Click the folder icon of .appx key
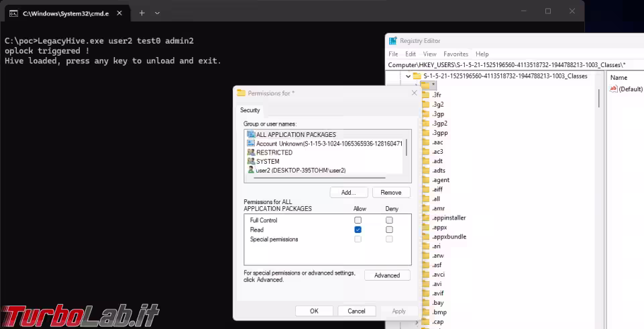This screenshot has width=644, height=329. [x=426, y=228]
